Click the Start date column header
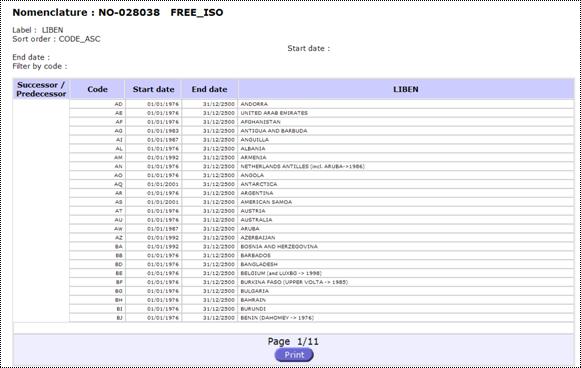 pos(153,89)
